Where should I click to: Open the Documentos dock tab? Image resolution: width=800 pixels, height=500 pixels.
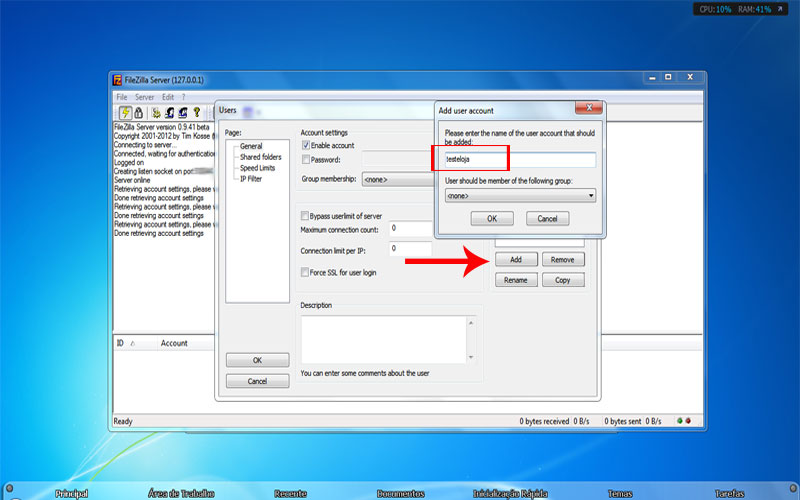[x=401, y=493]
